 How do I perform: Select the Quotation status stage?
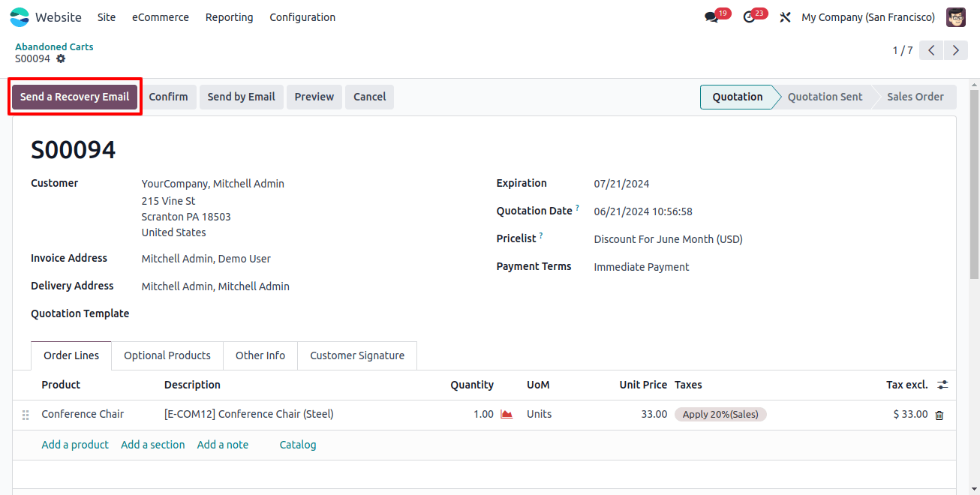coord(737,97)
